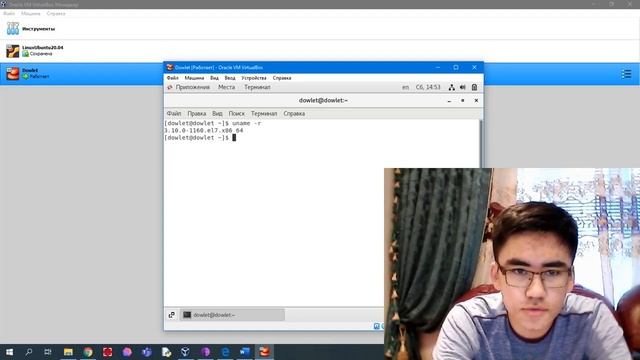Open terminal Терминал menu
Viewport: 640px width, 360px height.
pos(264,113)
